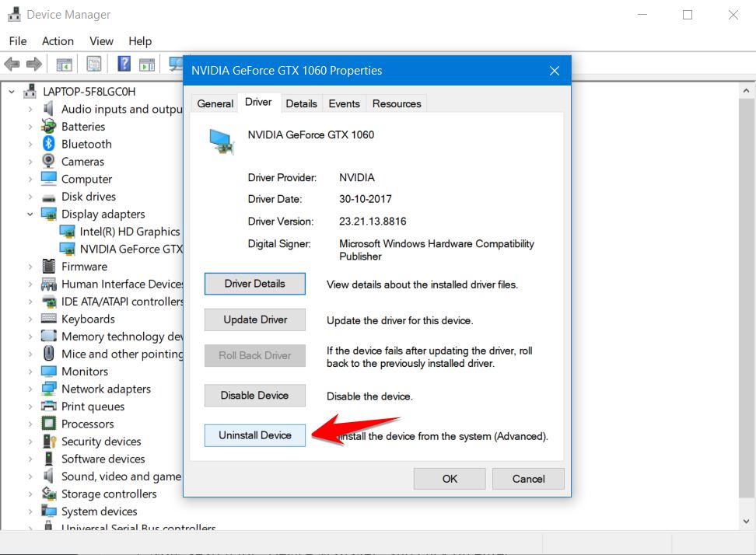Select the Memory technology devices item
This screenshot has width=756, height=555.
tap(112, 337)
